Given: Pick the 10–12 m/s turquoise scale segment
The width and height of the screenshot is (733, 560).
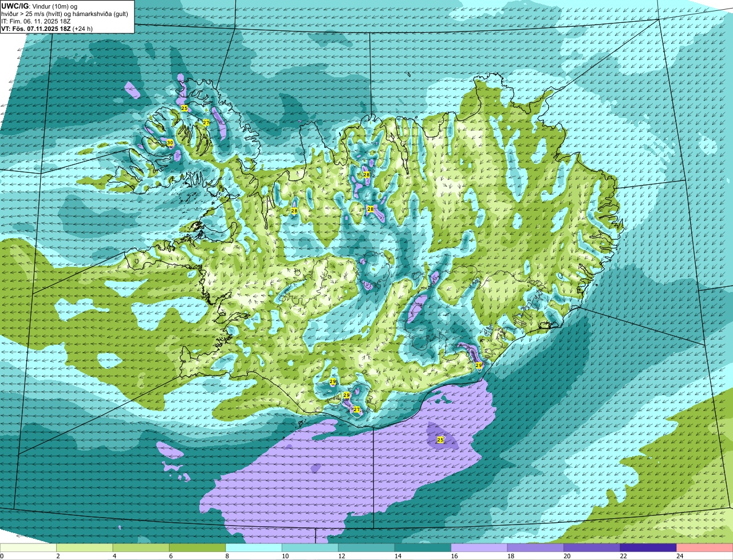Looking at the screenshot, I should click(310, 547).
